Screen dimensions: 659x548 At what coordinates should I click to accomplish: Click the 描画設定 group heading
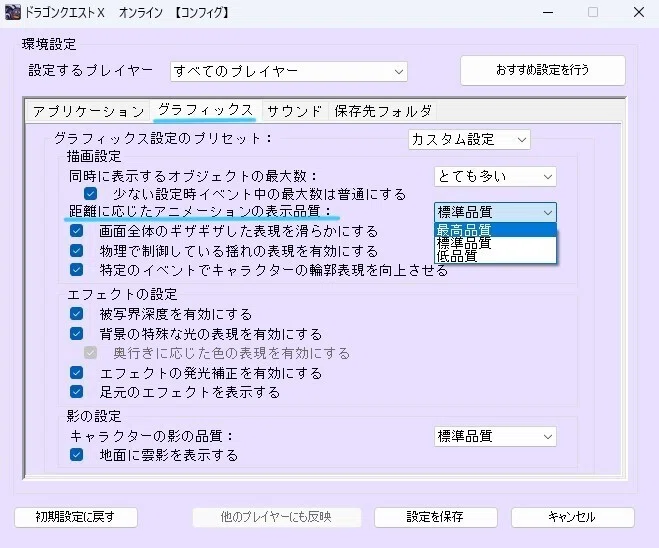tap(94, 156)
